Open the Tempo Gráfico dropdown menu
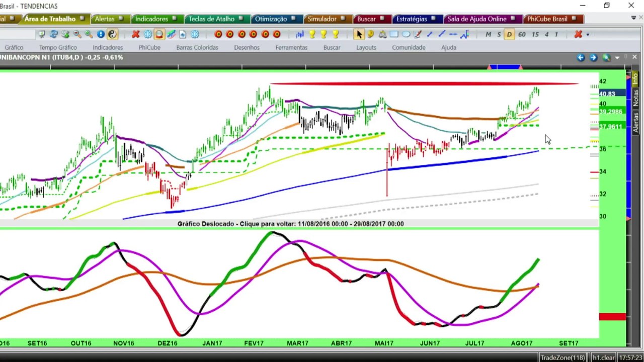This screenshot has width=644, height=362. tap(58, 47)
